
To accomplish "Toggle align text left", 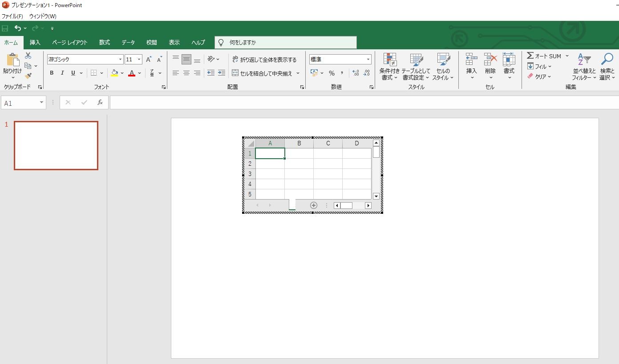I will [x=176, y=73].
